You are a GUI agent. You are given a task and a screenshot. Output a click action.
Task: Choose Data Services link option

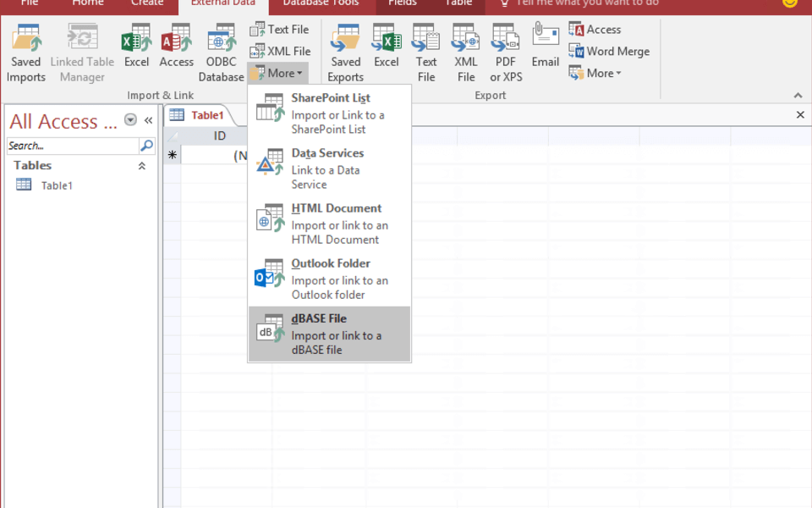coord(329,168)
